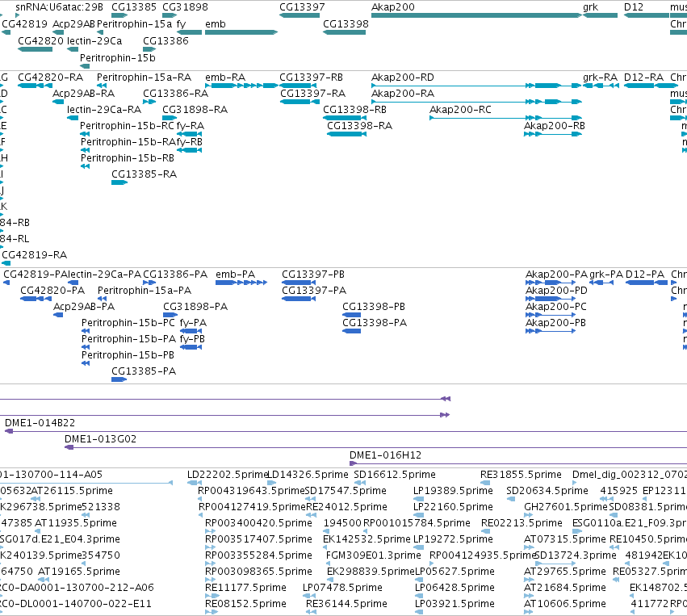
Task: Click the emb-PA protein feature
Action: click(x=241, y=283)
